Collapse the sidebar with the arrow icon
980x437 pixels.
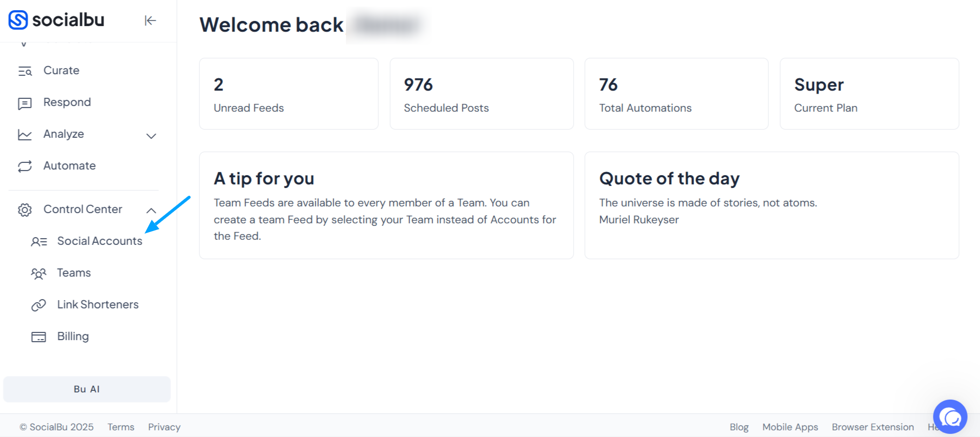(150, 20)
